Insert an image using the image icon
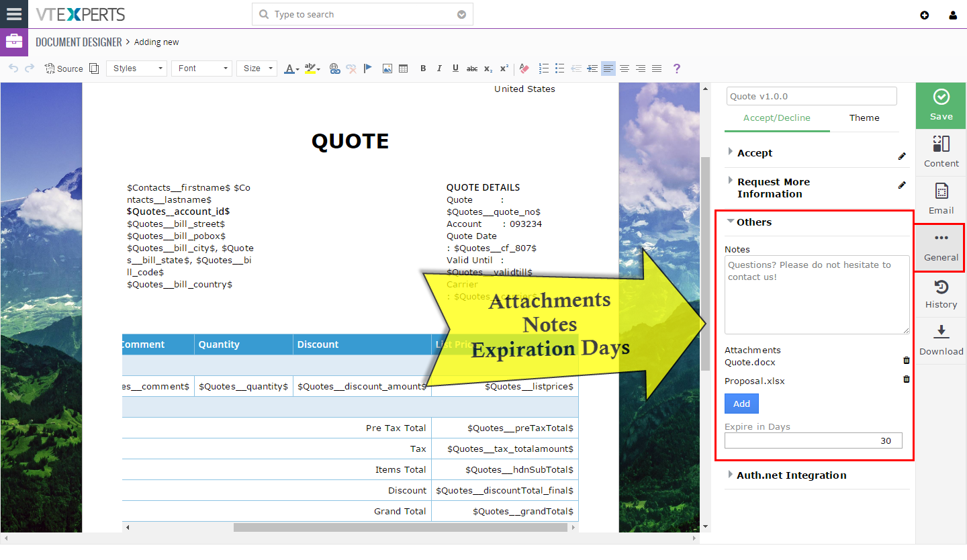The width and height of the screenshot is (967, 560). click(x=387, y=68)
